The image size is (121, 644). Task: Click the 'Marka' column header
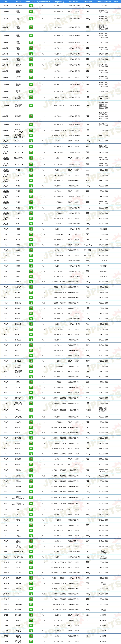6,2
